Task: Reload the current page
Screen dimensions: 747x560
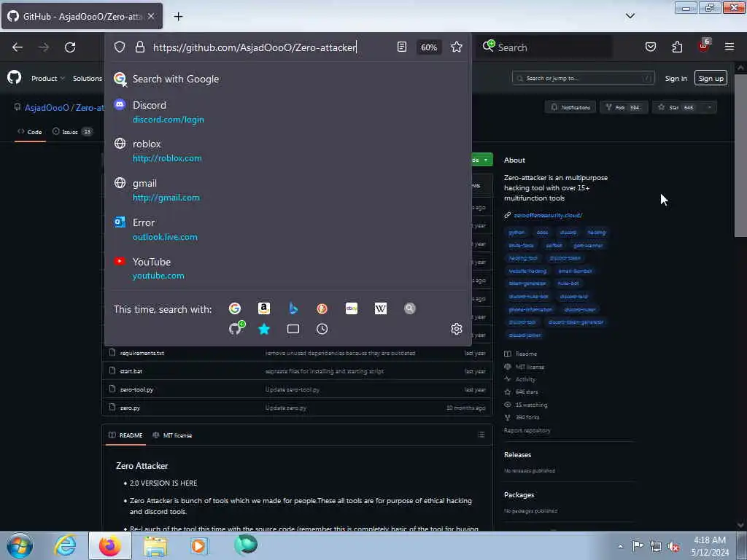Action: pos(70,47)
